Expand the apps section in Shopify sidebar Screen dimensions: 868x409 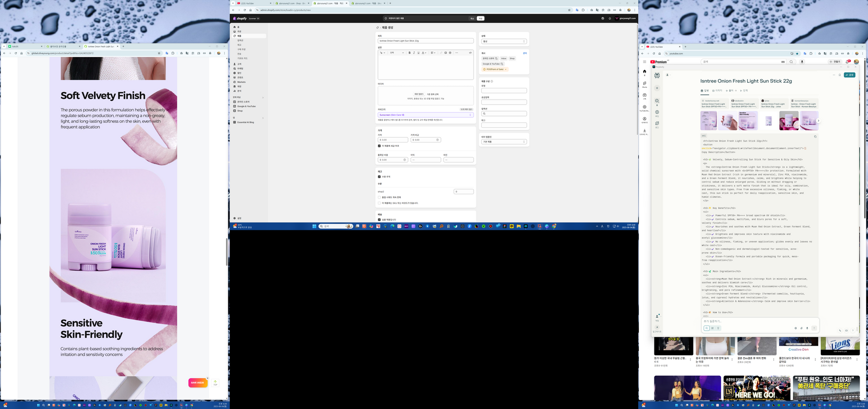[x=263, y=118]
